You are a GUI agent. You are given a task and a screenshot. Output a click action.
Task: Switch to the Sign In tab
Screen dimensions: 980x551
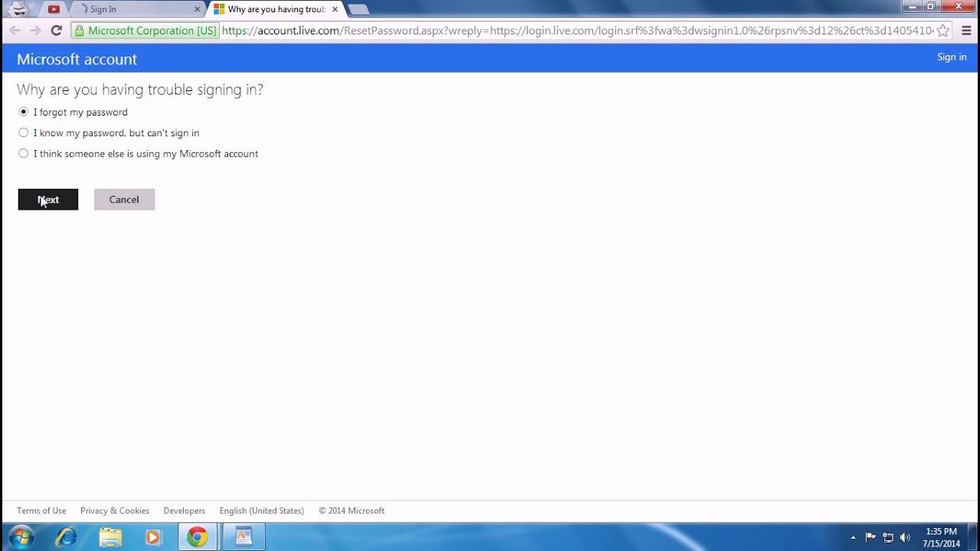click(138, 9)
